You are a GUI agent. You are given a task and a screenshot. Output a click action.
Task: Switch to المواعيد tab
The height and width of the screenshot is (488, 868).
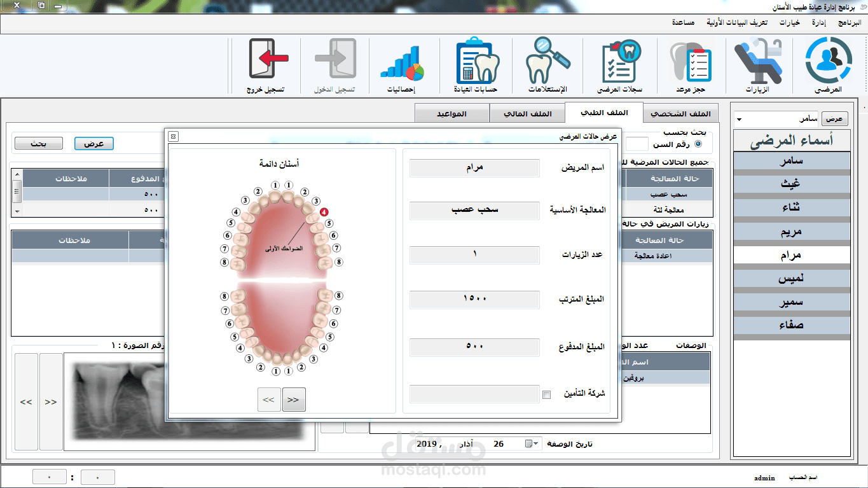[452, 114]
